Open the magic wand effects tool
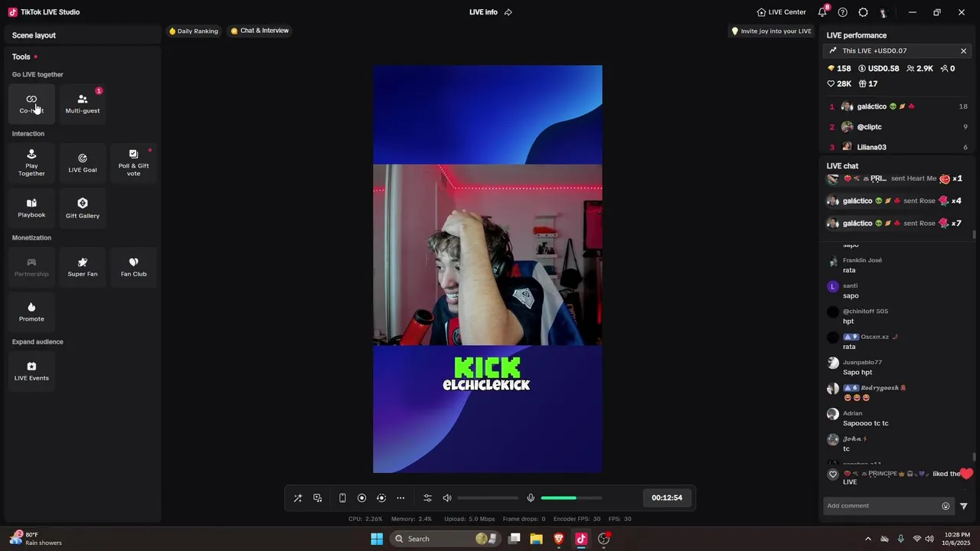The image size is (980, 551). click(298, 498)
